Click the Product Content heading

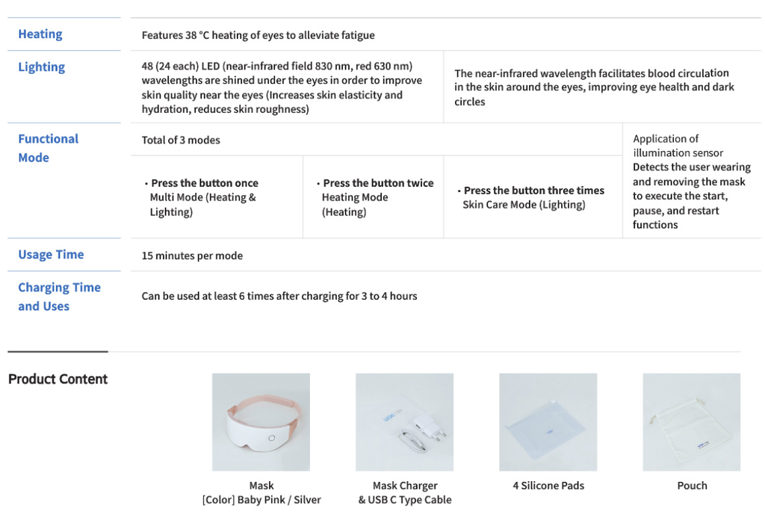tap(58, 380)
